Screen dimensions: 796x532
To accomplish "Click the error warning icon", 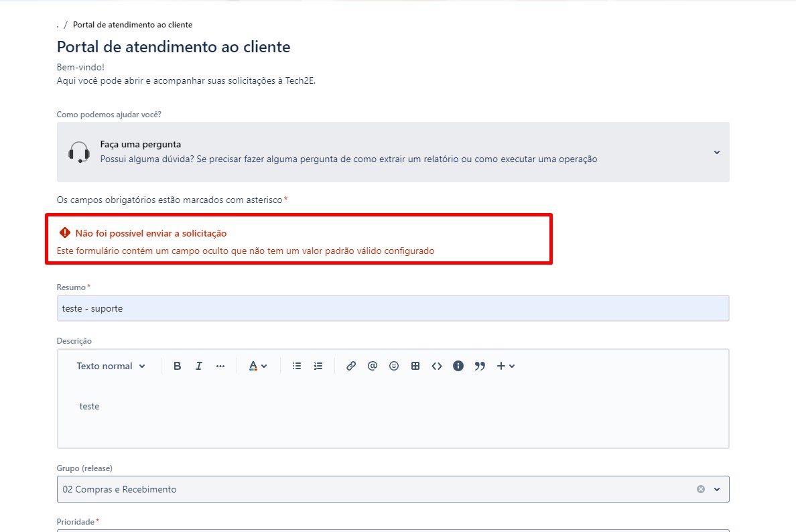I will pos(65,233).
